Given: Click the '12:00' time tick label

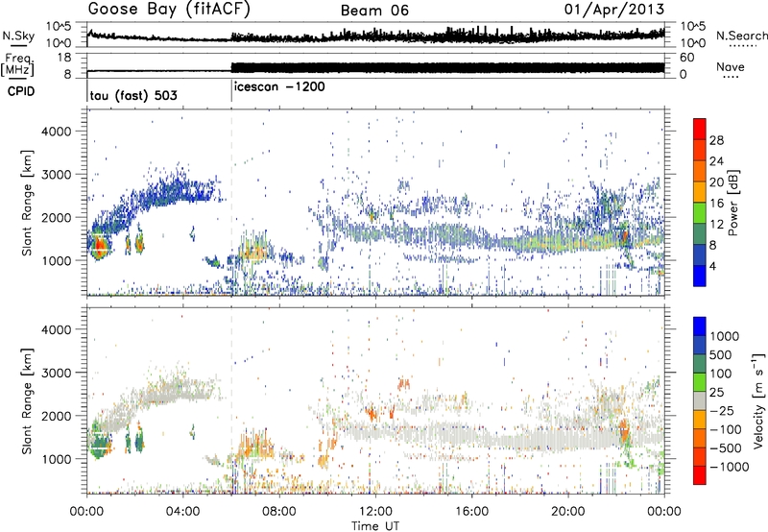Looking at the screenshot, I should [375, 512].
